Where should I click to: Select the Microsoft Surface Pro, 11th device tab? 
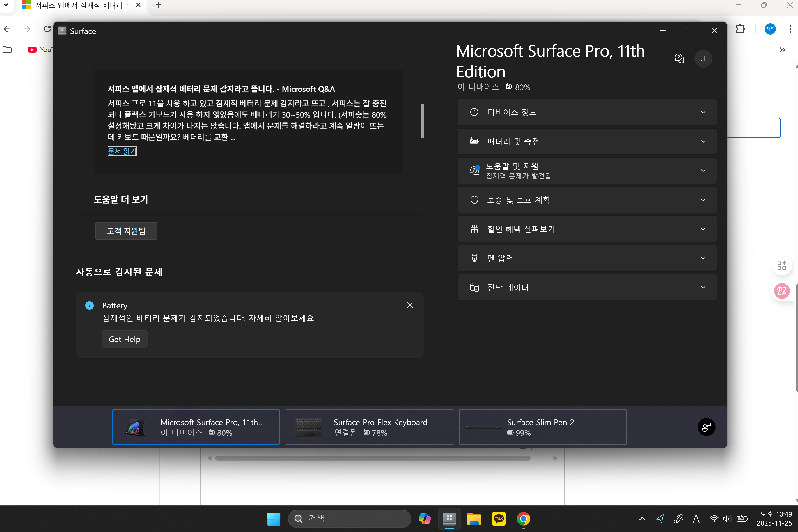coord(196,427)
